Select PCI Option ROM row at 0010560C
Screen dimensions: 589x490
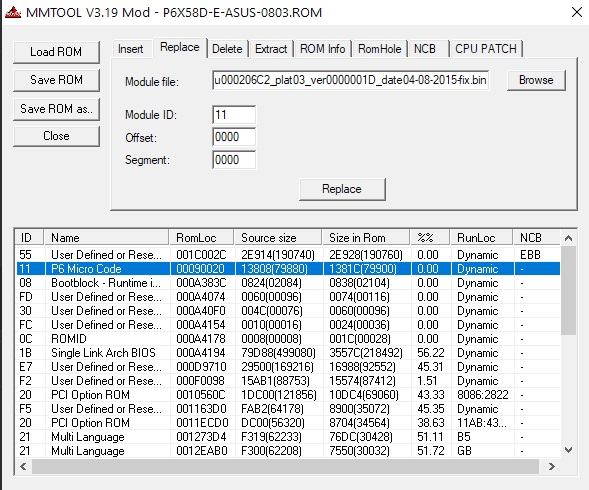point(288,395)
